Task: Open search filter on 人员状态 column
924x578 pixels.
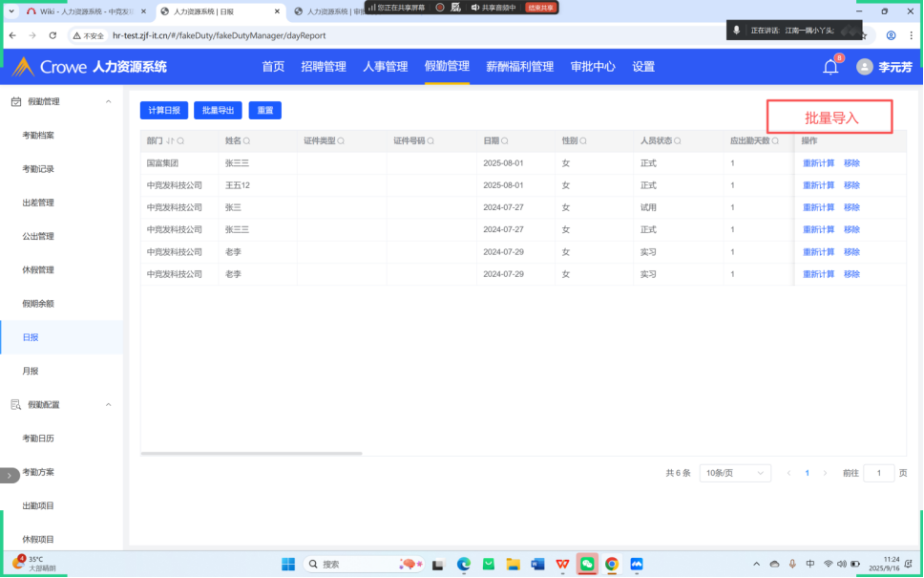Action: 678,141
